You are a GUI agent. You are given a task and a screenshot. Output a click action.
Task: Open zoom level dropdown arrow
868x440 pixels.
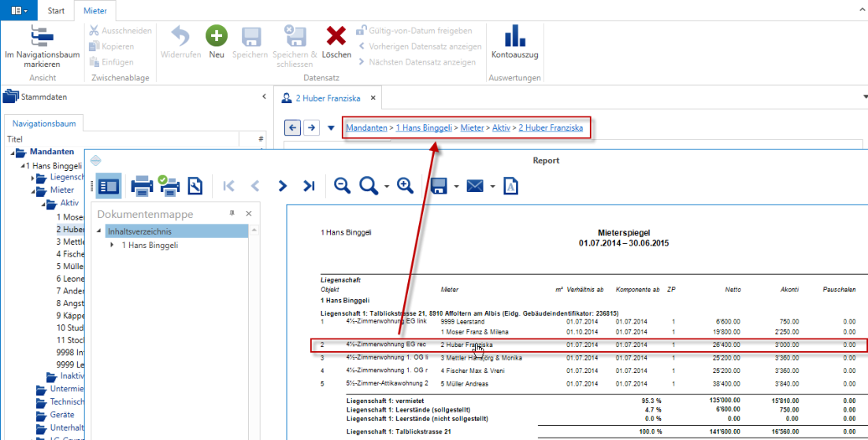pyautogui.click(x=387, y=187)
